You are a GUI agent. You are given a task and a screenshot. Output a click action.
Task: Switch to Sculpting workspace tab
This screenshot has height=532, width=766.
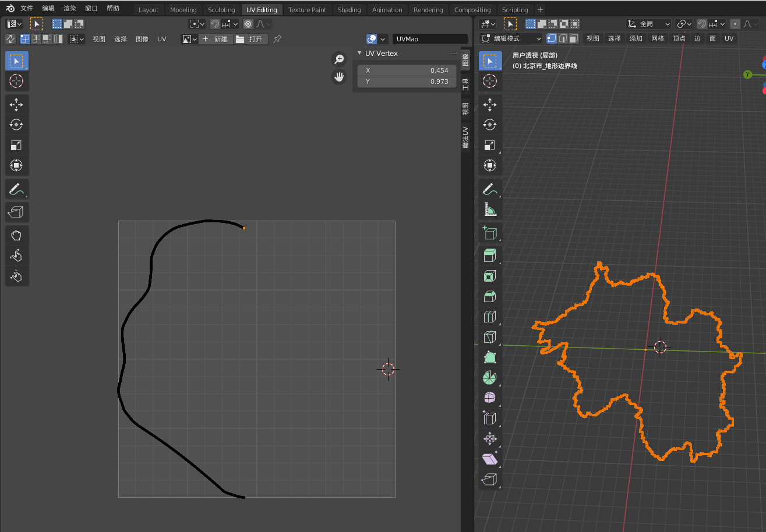[221, 9]
